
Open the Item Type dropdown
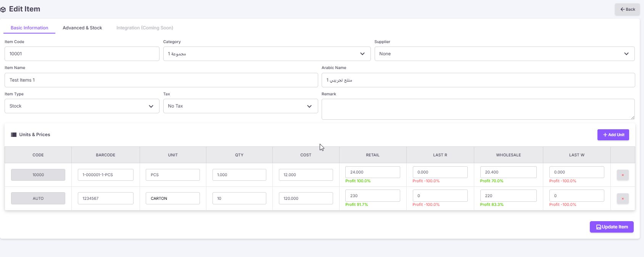pyautogui.click(x=82, y=106)
